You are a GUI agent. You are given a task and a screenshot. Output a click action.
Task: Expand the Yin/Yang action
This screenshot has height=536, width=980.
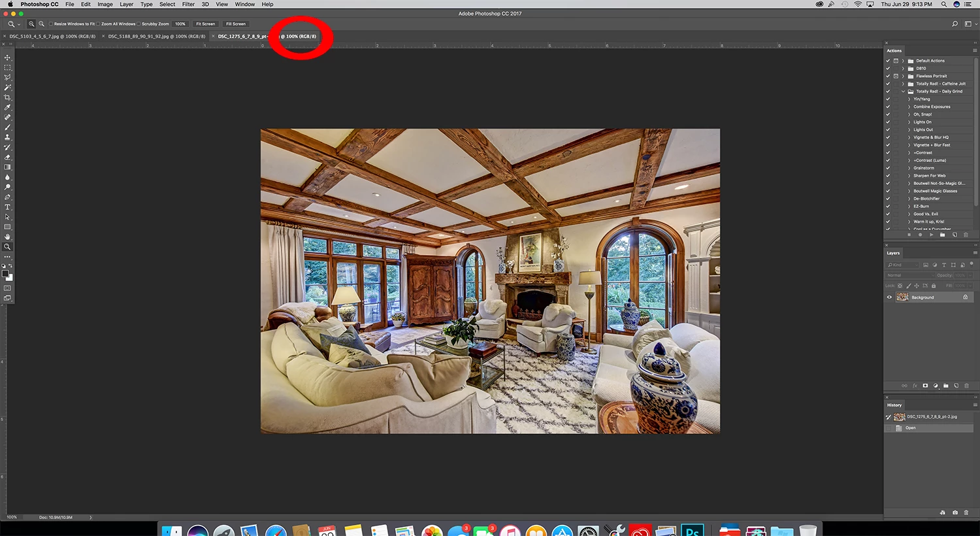[x=909, y=99]
